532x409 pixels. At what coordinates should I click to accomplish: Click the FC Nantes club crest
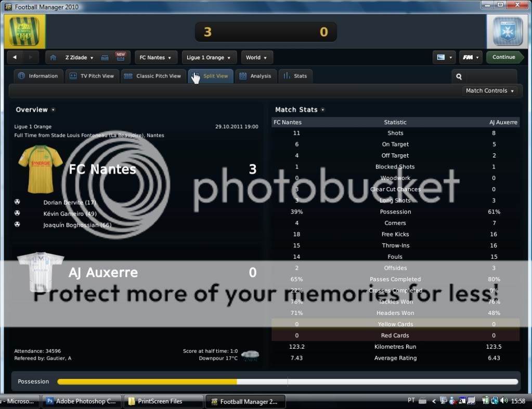coord(24,32)
